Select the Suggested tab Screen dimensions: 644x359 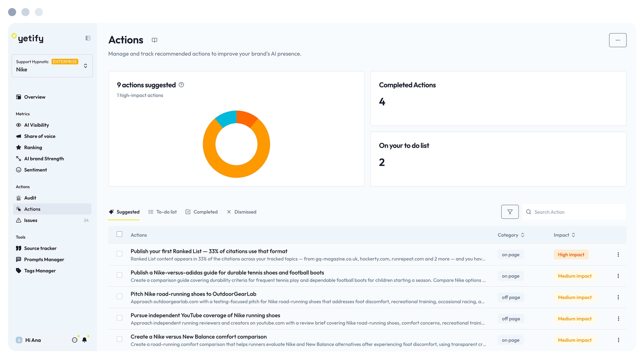[124, 212]
